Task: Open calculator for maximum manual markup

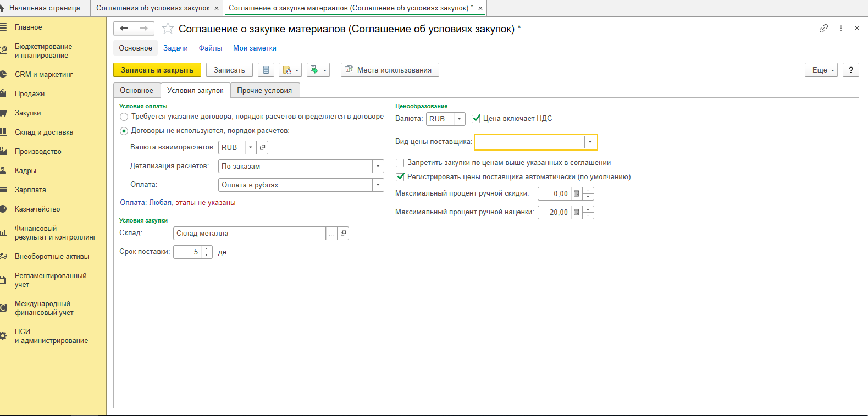Action: point(576,212)
